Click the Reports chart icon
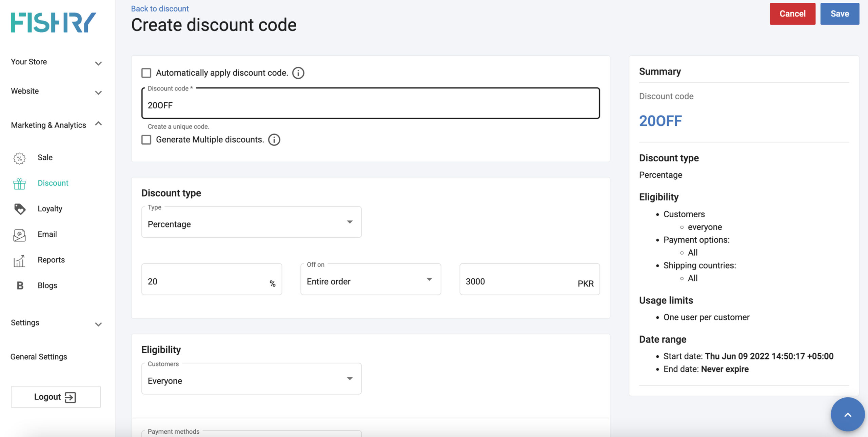The height and width of the screenshot is (437, 868). tap(19, 260)
